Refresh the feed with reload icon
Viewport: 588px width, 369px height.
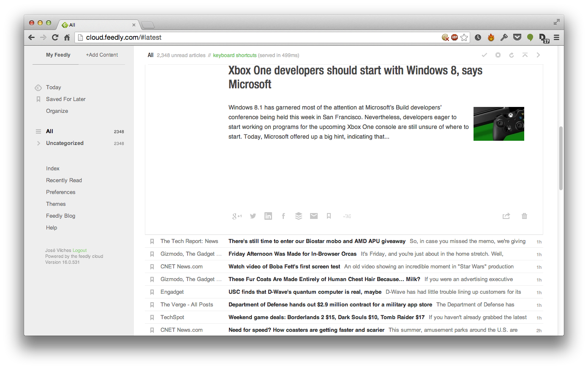512,55
